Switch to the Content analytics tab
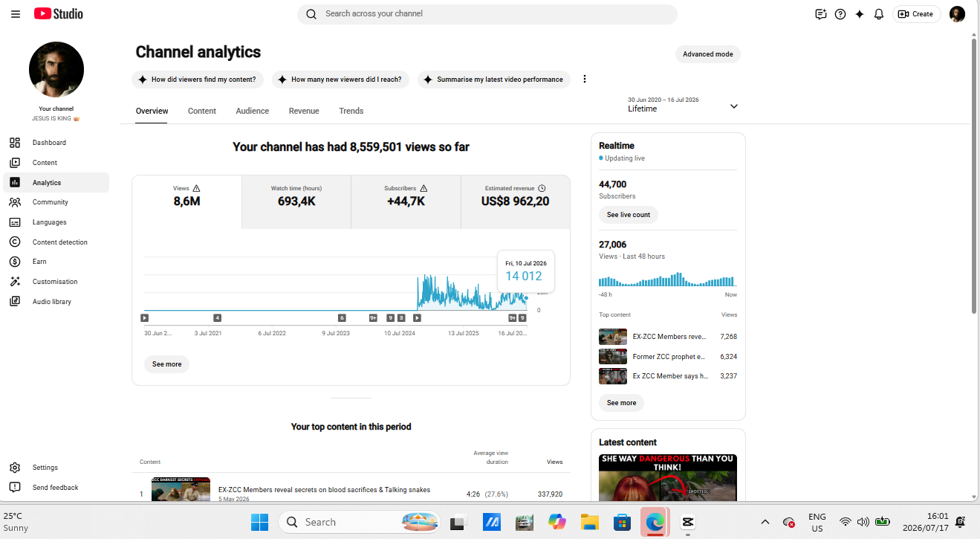Viewport: 980px width, 539px height. tap(202, 111)
